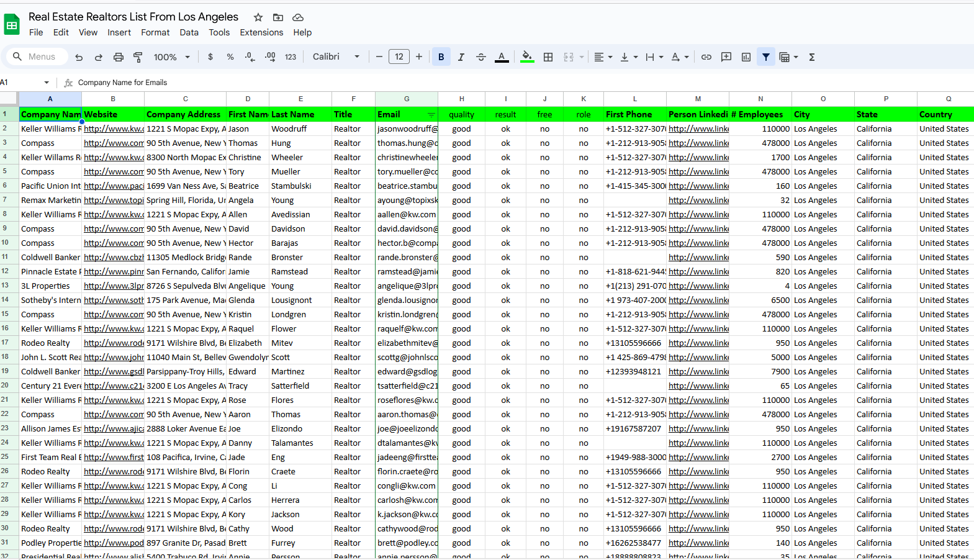Open the zoom 100% dropdown
The height and width of the screenshot is (560, 974).
point(172,57)
